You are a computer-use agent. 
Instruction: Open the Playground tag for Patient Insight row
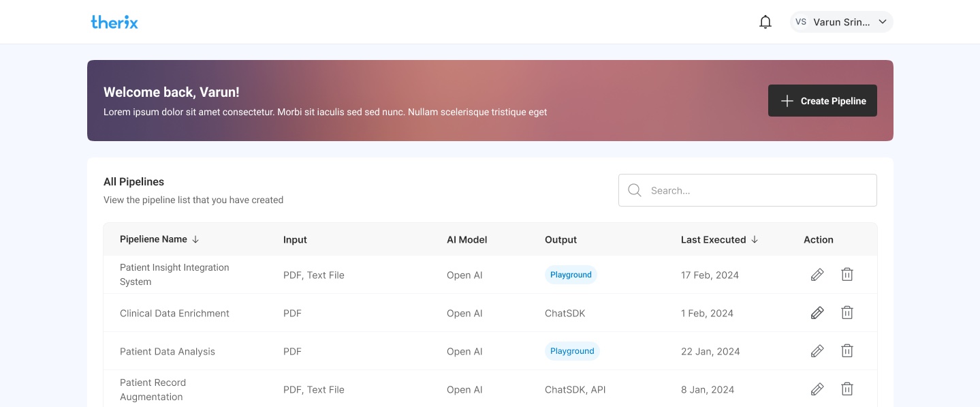(571, 275)
